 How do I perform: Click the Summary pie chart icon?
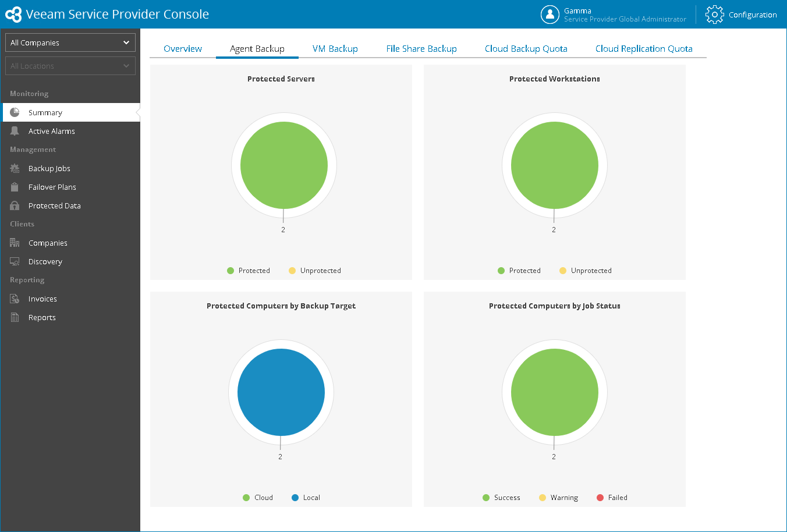(15, 112)
